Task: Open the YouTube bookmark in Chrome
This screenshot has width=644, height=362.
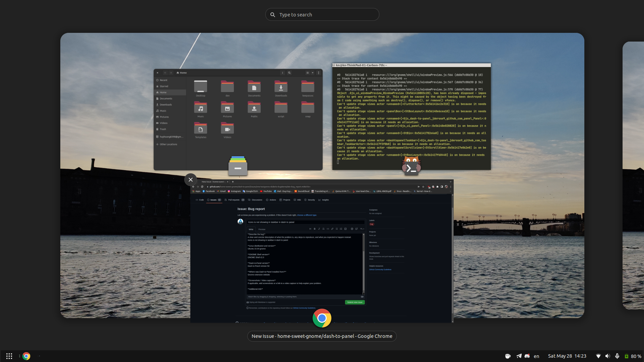Action: click(266, 191)
